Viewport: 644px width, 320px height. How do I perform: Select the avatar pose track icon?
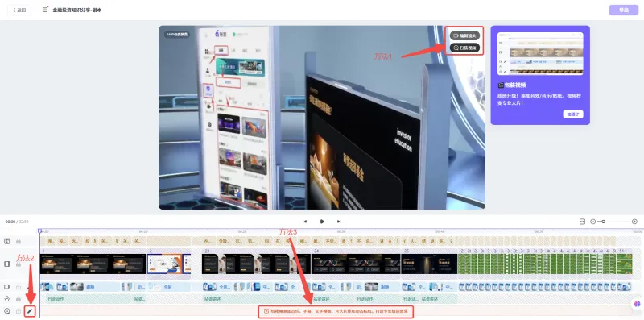pos(6,298)
